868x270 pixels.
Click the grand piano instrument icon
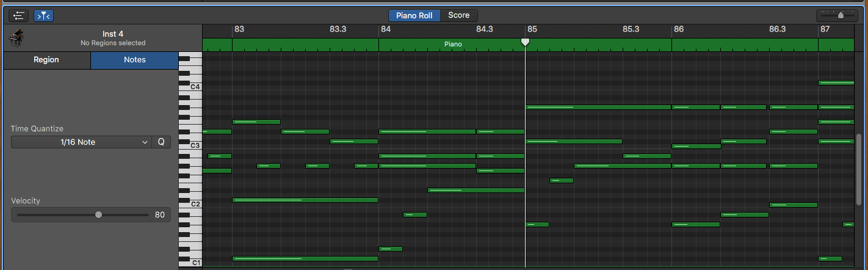click(15, 38)
